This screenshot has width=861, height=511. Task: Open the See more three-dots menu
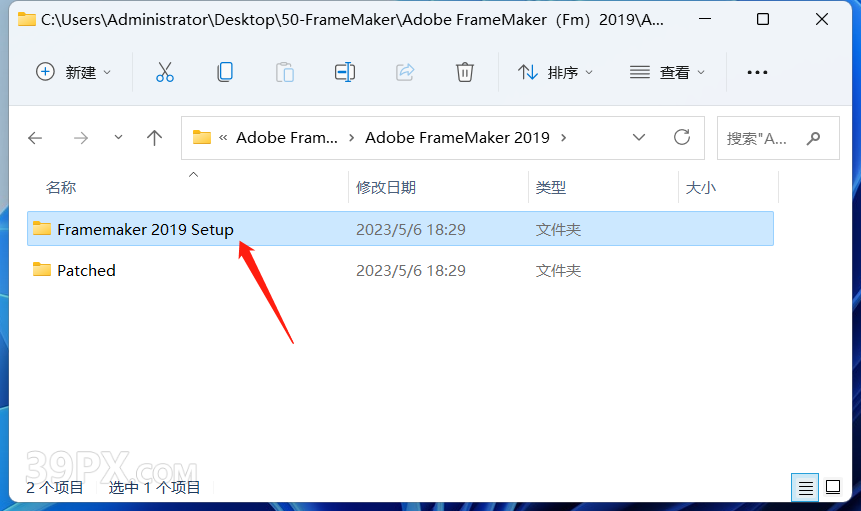click(757, 72)
